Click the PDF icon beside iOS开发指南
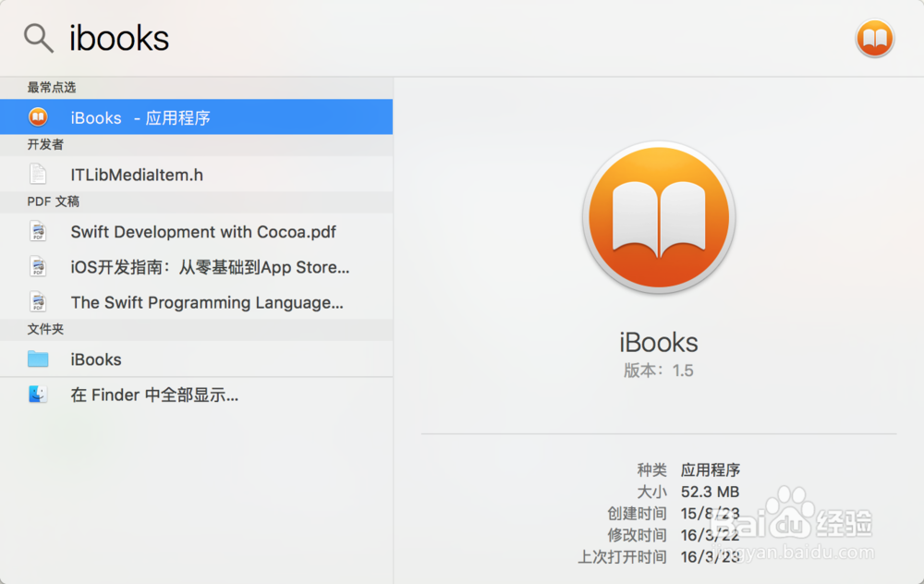This screenshot has height=584, width=924. [x=38, y=266]
